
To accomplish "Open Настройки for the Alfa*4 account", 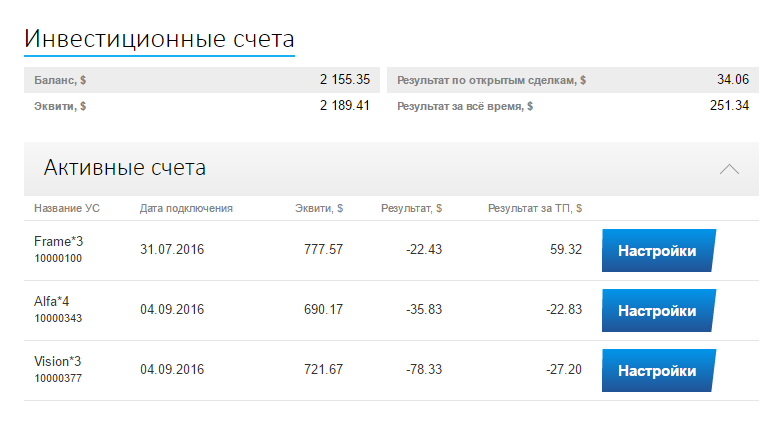I will (x=657, y=311).
